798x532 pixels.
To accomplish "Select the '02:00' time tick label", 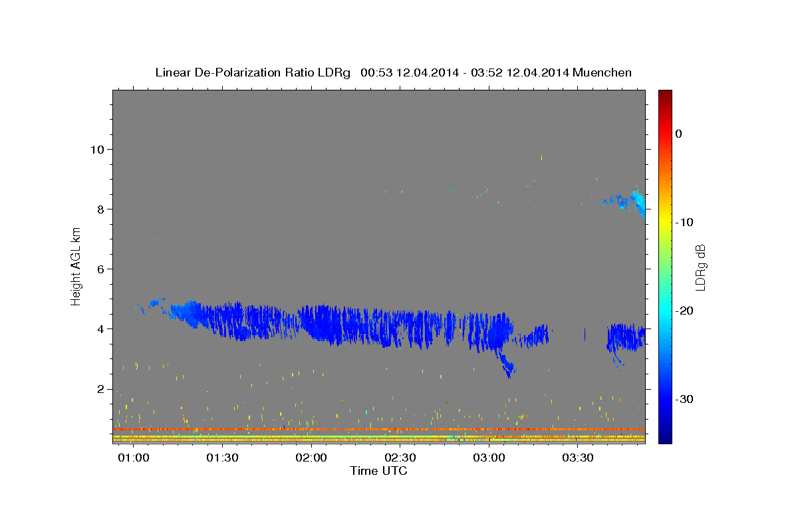I will click(311, 458).
